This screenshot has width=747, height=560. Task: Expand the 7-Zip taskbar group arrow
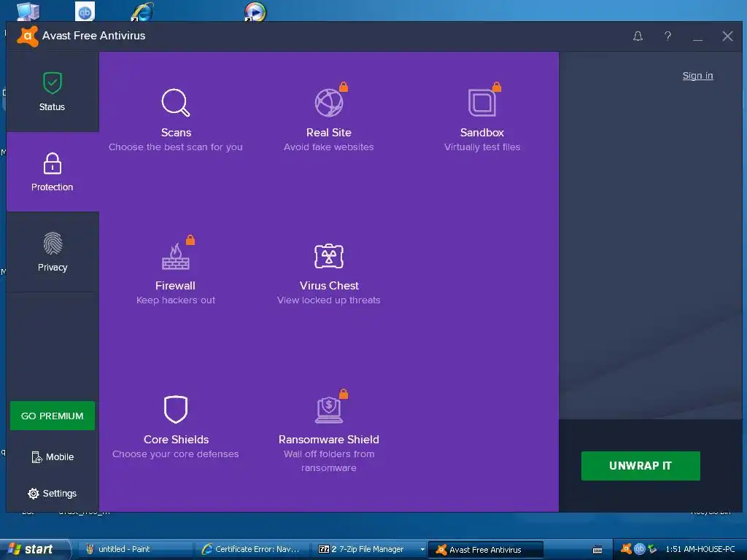[x=422, y=550]
